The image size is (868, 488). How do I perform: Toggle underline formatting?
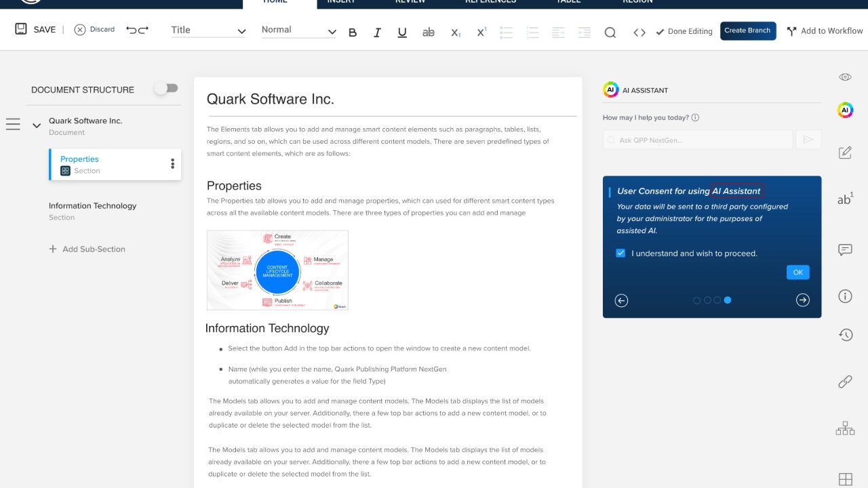[x=402, y=32]
